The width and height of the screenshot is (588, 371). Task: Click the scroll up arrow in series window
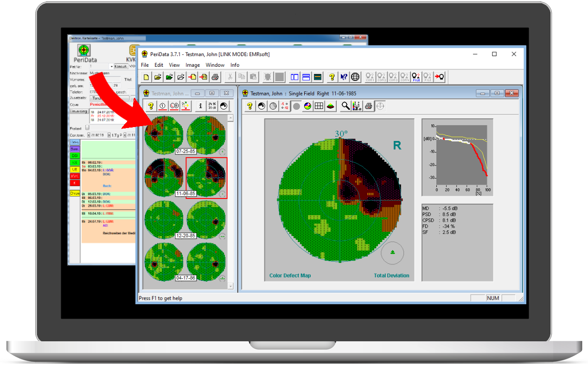[231, 118]
